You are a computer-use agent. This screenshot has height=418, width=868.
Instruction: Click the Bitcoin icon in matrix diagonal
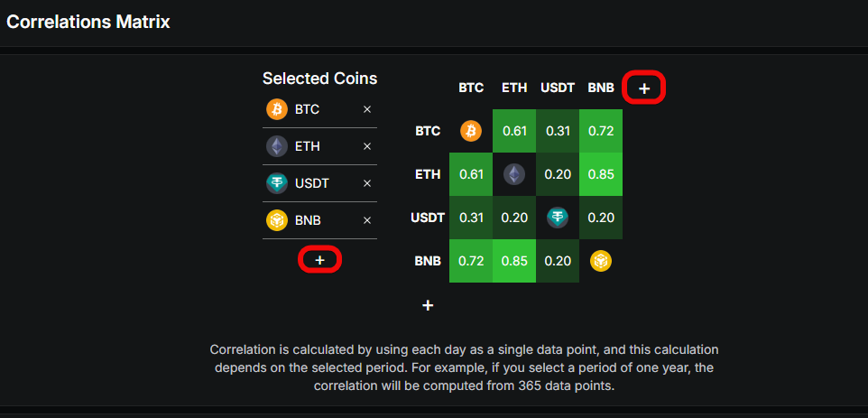coord(471,131)
